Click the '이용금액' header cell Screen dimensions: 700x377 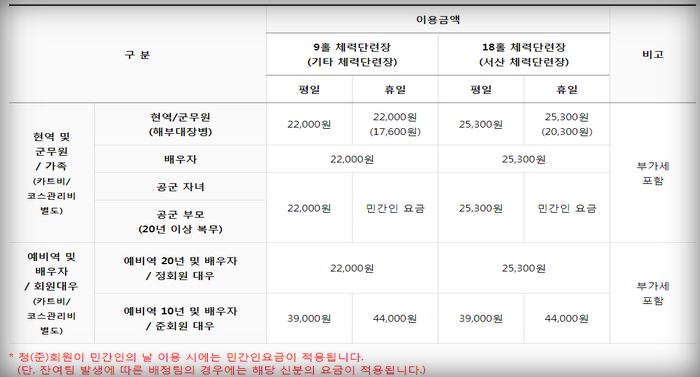tap(438, 20)
